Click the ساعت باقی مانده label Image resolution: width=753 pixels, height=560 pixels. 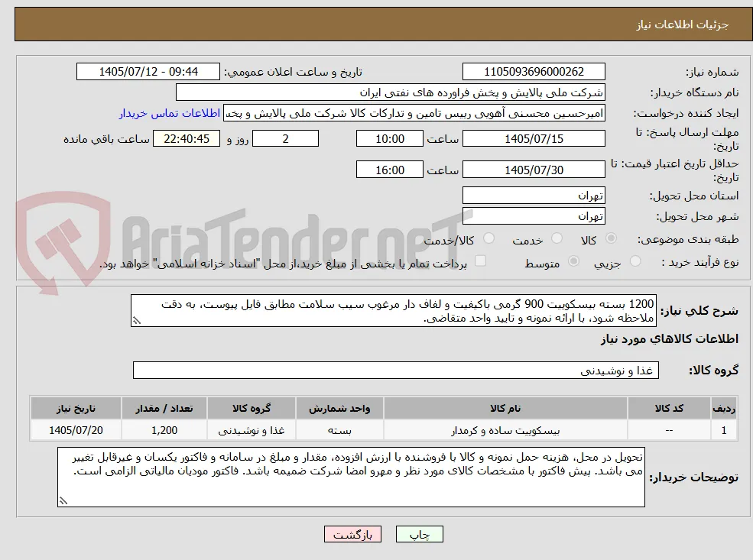coord(106,139)
